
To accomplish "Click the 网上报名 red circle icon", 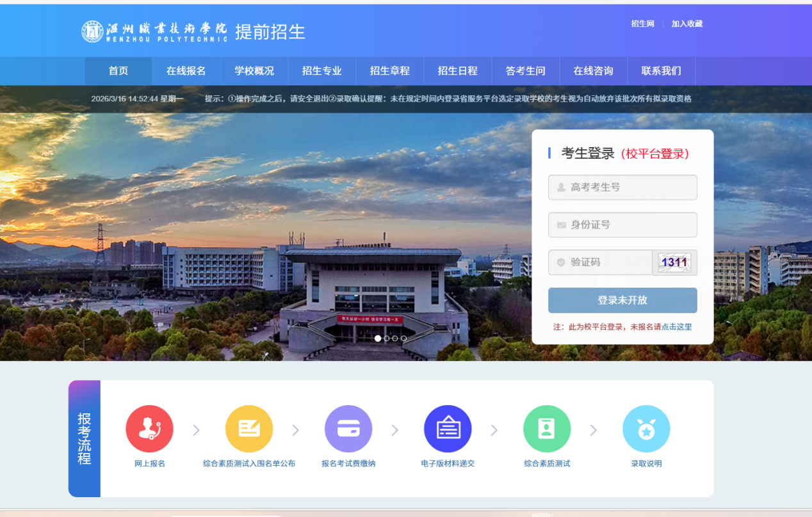I will pyautogui.click(x=149, y=429).
